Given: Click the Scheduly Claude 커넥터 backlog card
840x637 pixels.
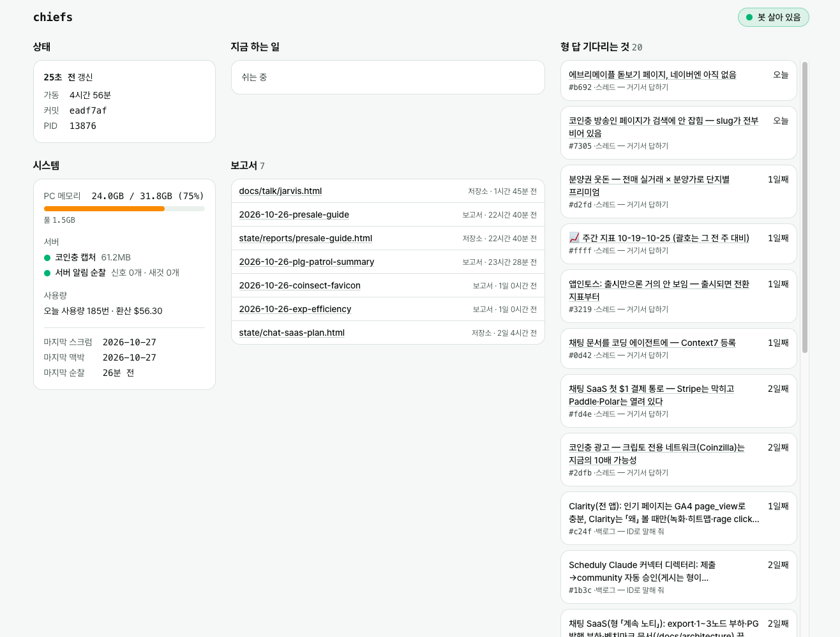Looking at the screenshot, I should coord(679,577).
